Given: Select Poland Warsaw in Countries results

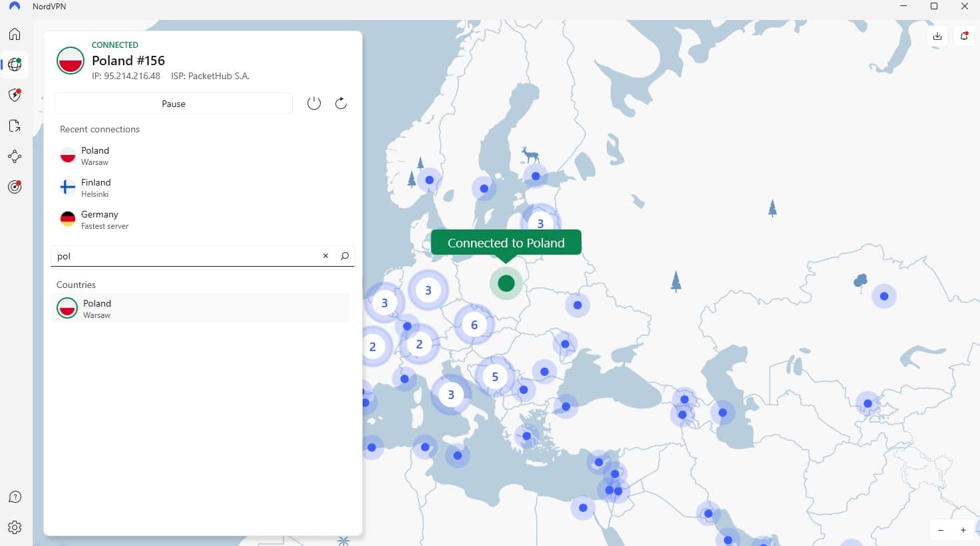Looking at the screenshot, I should point(200,309).
